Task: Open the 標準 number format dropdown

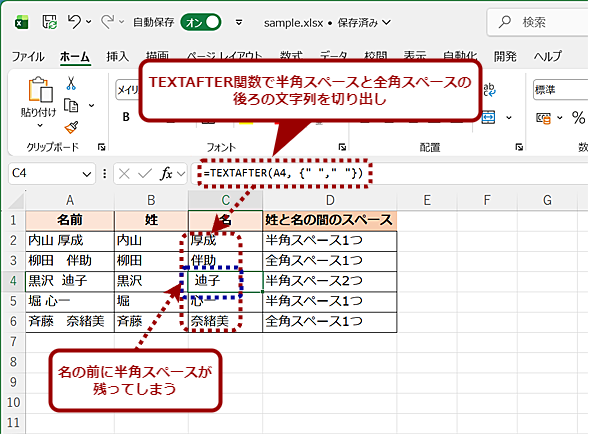Action: [560, 89]
